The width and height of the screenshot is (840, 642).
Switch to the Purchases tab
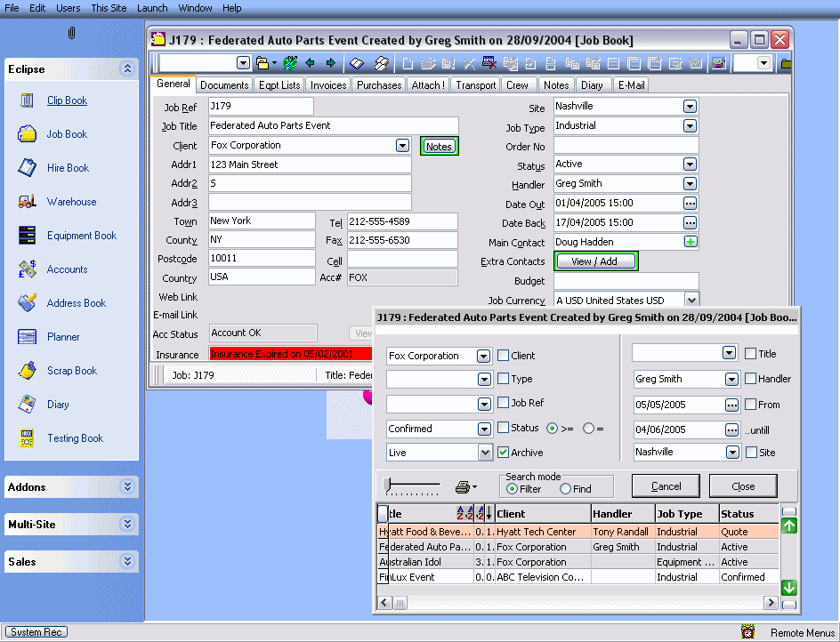tap(379, 85)
